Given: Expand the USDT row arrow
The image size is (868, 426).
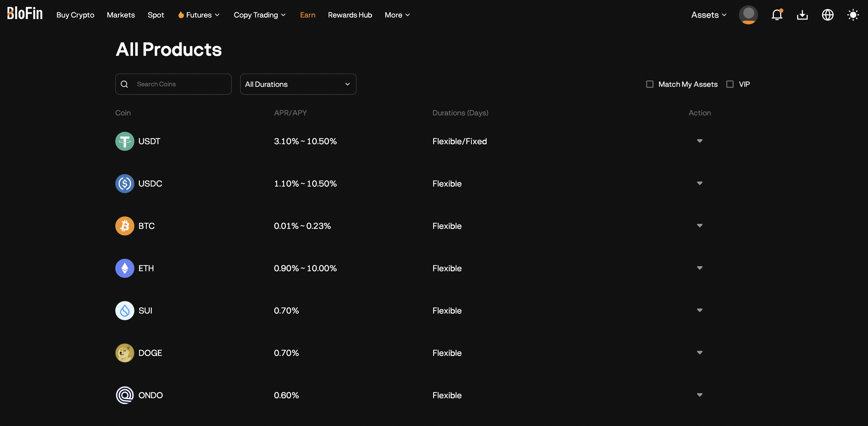Looking at the screenshot, I should tap(700, 141).
